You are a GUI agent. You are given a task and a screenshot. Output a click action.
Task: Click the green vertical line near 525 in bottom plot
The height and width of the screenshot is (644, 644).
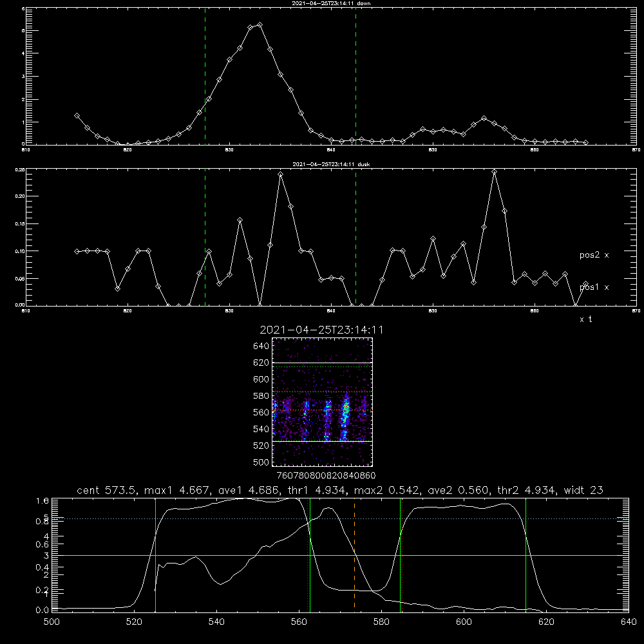click(x=155, y=554)
